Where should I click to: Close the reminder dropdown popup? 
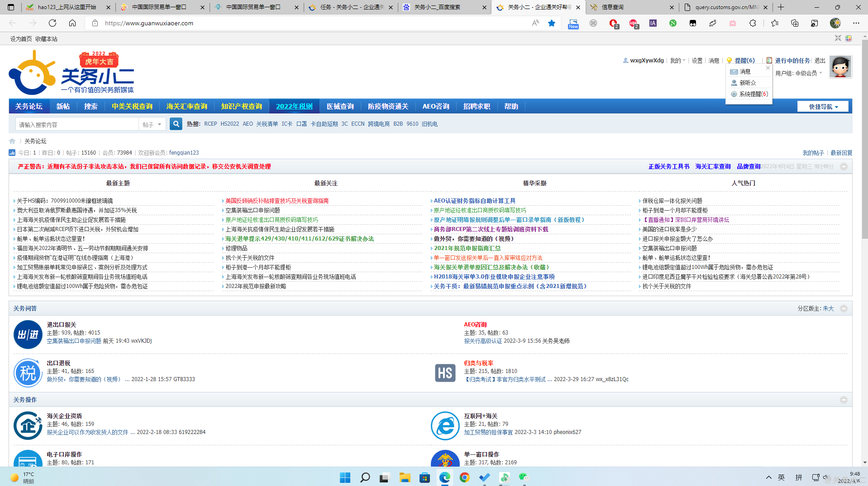pyautogui.click(x=768, y=68)
